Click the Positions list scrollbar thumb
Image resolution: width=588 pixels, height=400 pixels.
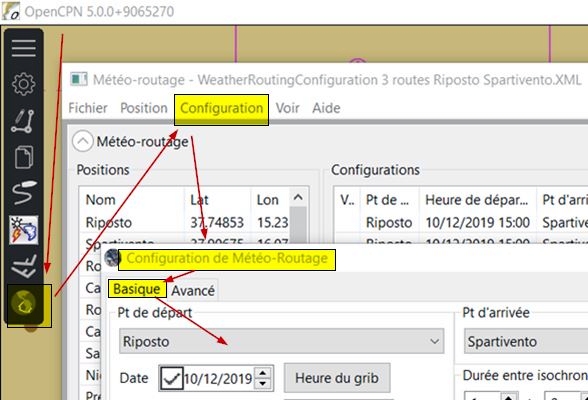[298, 225]
